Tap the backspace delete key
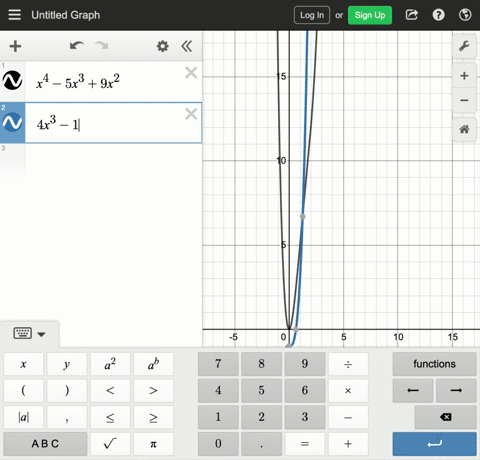Viewport: 480px width, 460px height. (446, 417)
